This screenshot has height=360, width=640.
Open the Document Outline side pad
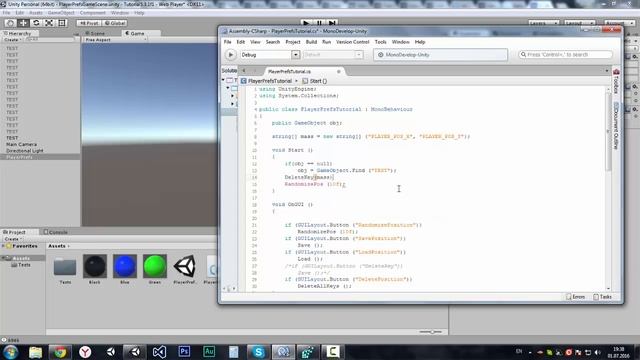click(616, 126)
